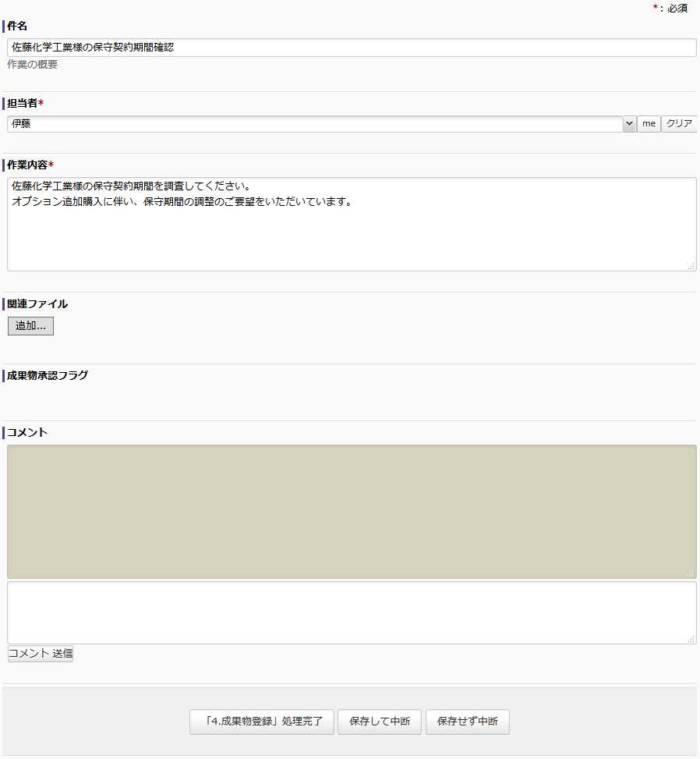Click the 担当者 required field label

(23, 103)
